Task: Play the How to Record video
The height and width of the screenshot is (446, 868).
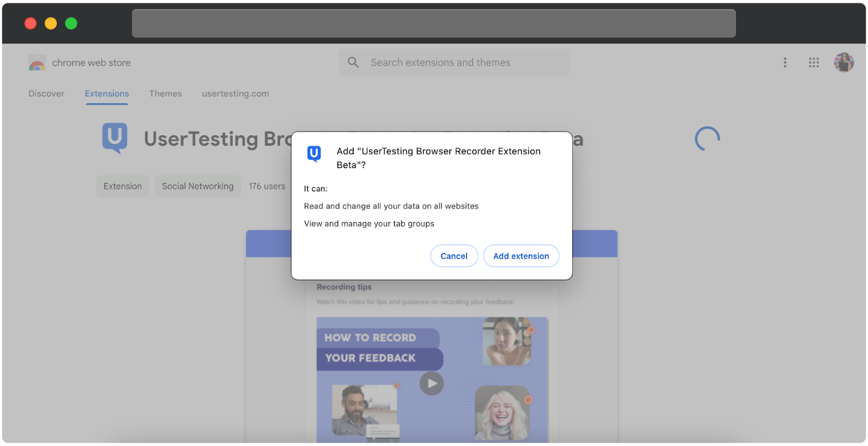Action: click(432, 384)
